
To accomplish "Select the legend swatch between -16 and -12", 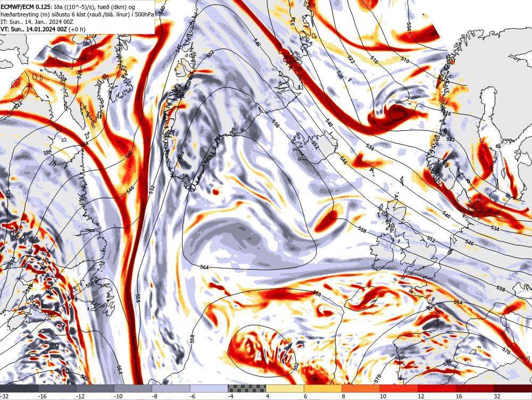I will (57, 389).
